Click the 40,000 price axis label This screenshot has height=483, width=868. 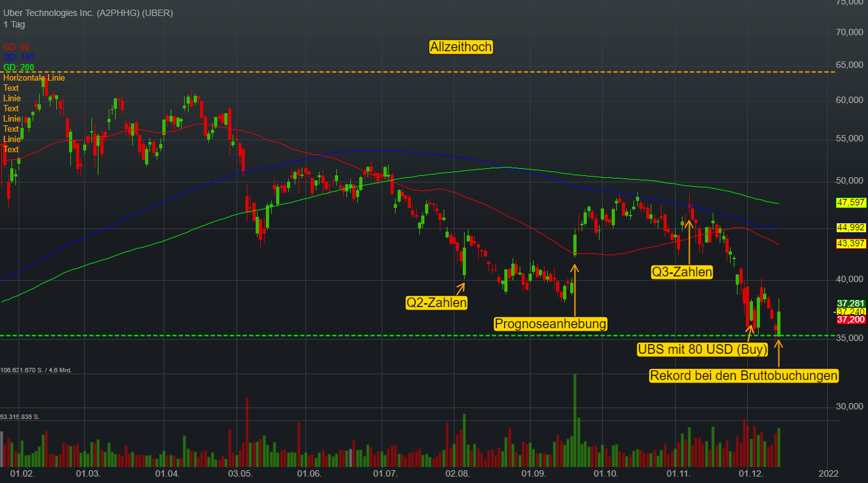tap(851, 279)
